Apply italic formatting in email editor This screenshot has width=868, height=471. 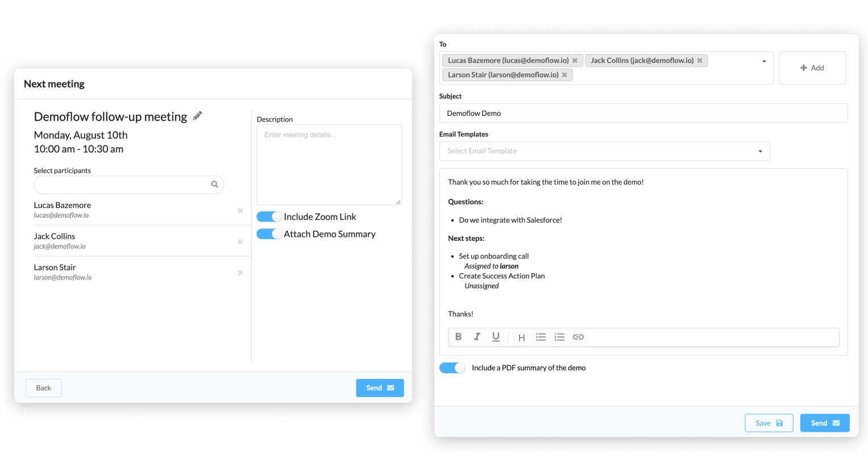coord(477,337)
